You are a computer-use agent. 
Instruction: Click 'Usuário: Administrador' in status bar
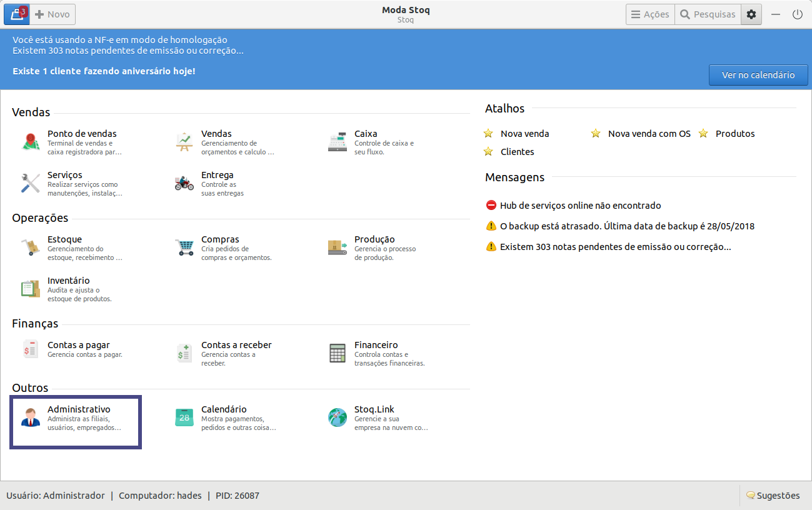click(x=56, y=496)
